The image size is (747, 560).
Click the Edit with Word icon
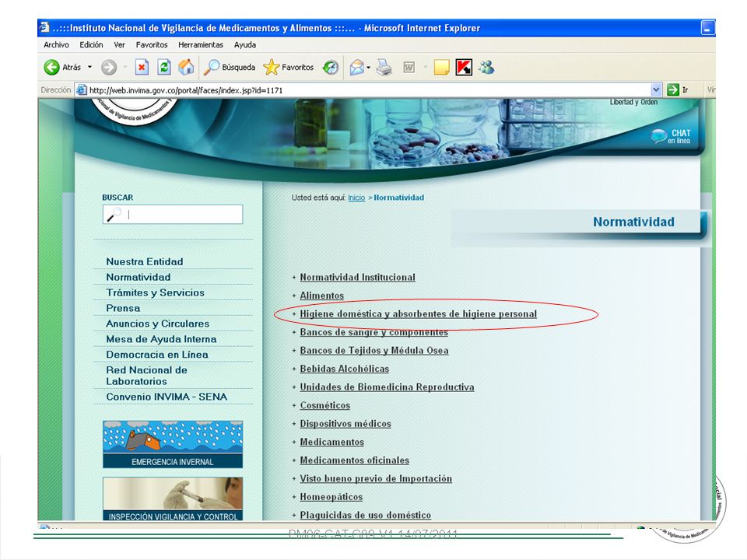coord(409,67)
